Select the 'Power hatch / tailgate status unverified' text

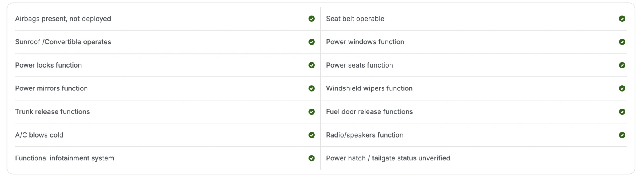(388, 158)
